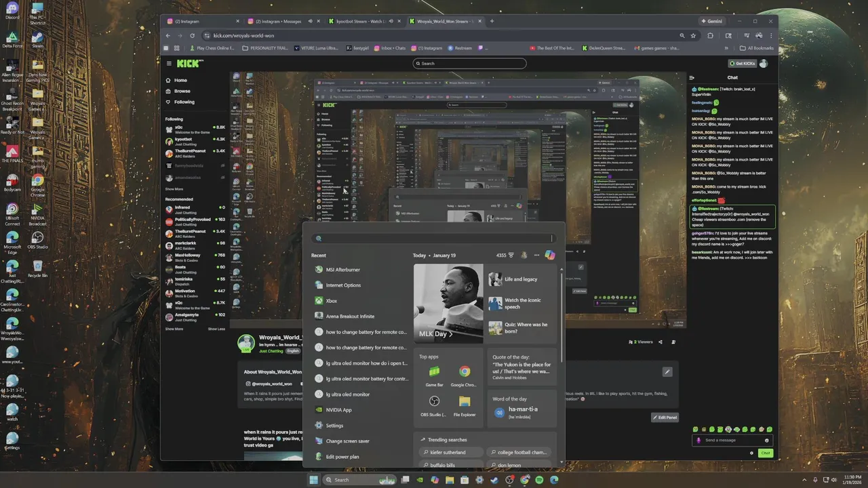Screen dimensions: 868x488
Task: Click the Start menu search box
Action: (x=434, y=238)
